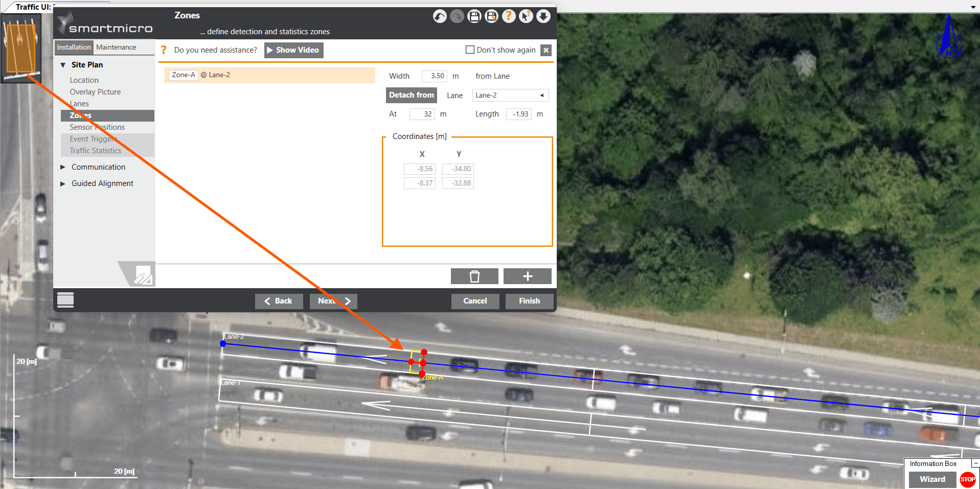Image resolution: width=980 pixels, height=489 pixels.
Task: Activate the context help cursor icon
Action: coord(526,16)
